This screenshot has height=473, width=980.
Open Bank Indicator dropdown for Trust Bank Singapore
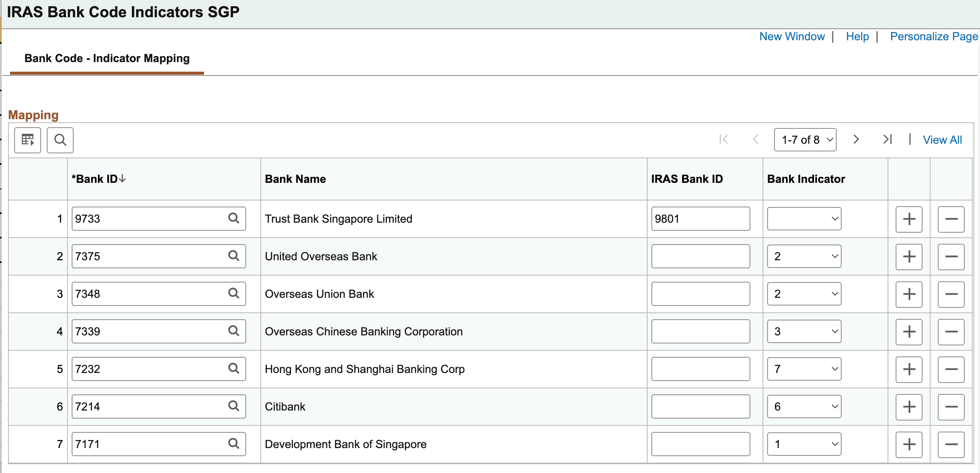pyautogui.click(x=804, y=219)
